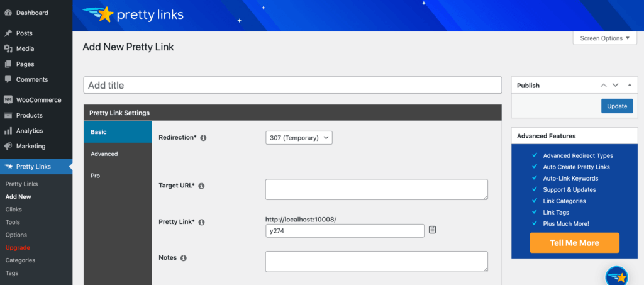Click the blue Update button
Viewport: 644px width, 285px height.
tap(617, 106)
